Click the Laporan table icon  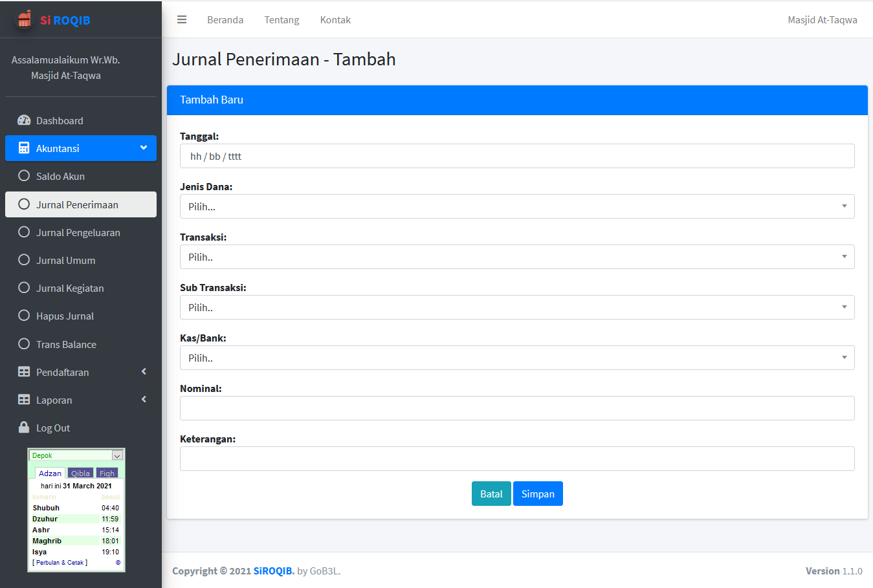[x=24, y=400]
